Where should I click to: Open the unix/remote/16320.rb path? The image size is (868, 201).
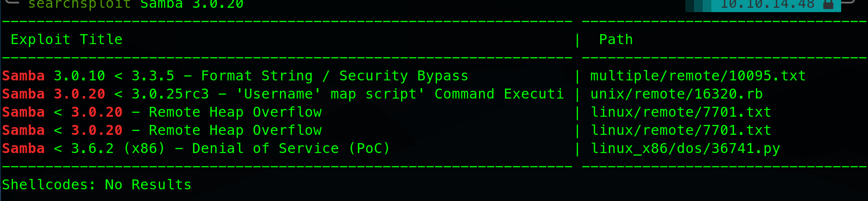click(676, 94)
